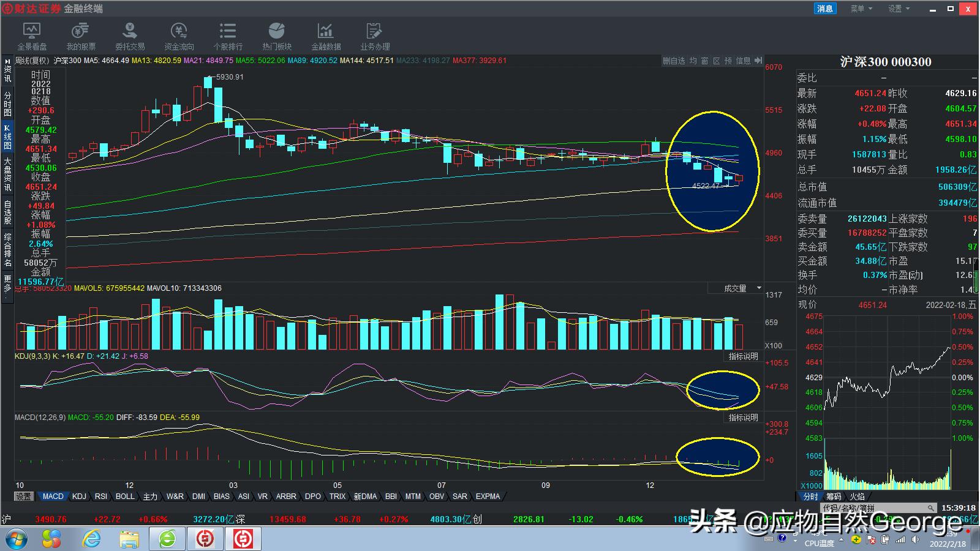Open the 热门板块 hot sectors icon
Viewport: 980px width, 551px height.
point(277,36)
